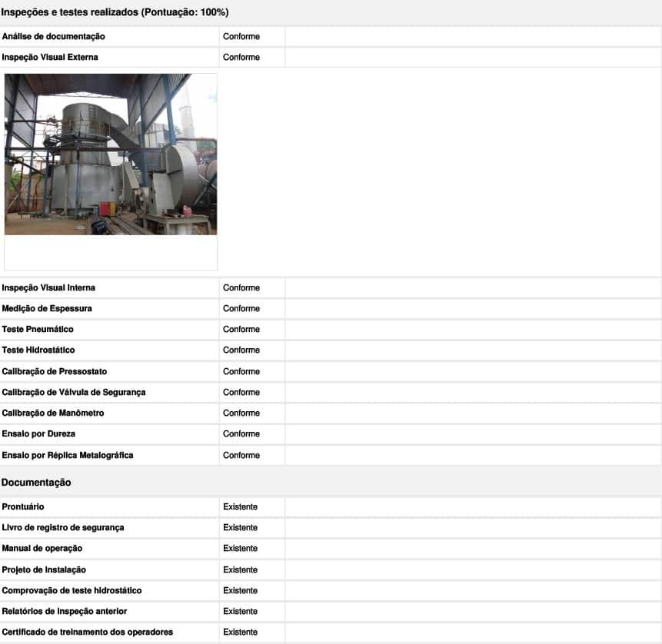Select the 'Ensaio por Réplica Metalográfica' row
The width and height of the screenshot is (662, 644).
[68, 455]
